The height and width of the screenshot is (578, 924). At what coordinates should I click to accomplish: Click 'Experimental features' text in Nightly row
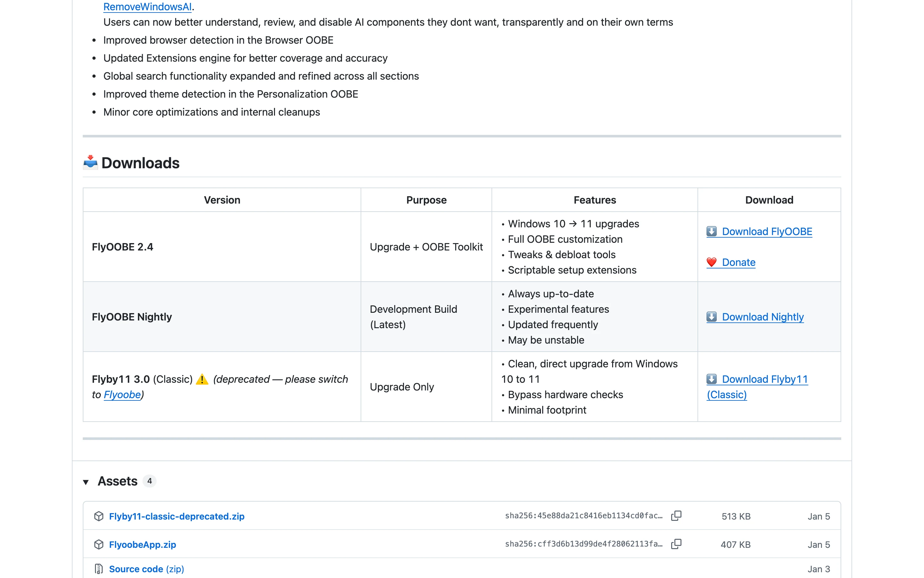(558, 309)
